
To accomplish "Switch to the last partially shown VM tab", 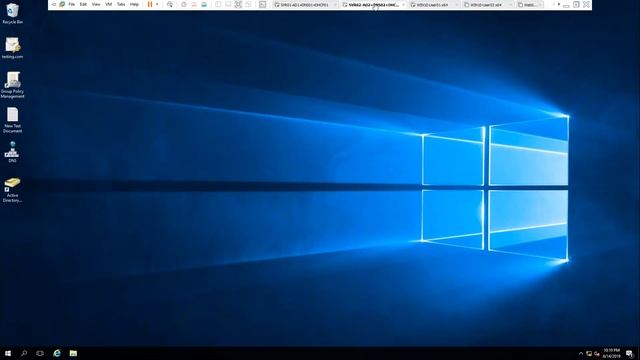I will (529, 5).
